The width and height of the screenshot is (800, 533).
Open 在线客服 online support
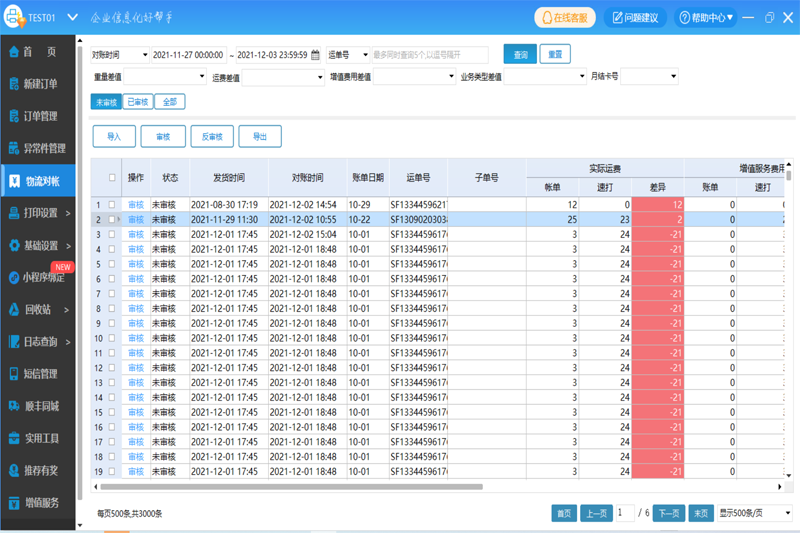[x=565, y=18]
